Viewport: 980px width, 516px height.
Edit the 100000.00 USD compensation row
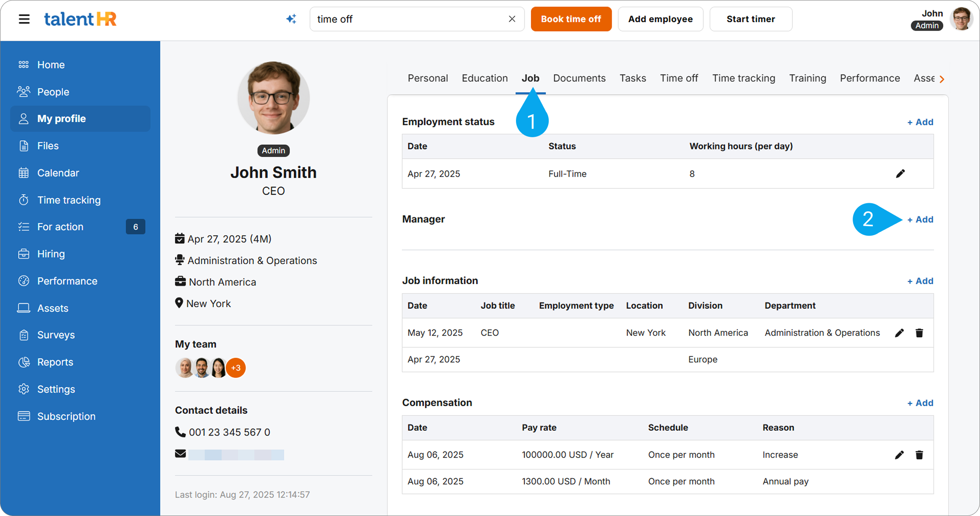[x=899, y=455]
